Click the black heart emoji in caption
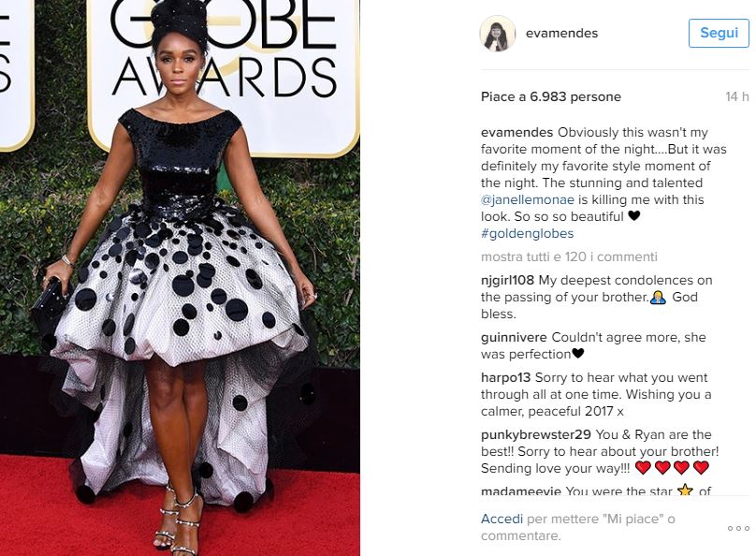756x556 pixels. click(x=634, y=216)
